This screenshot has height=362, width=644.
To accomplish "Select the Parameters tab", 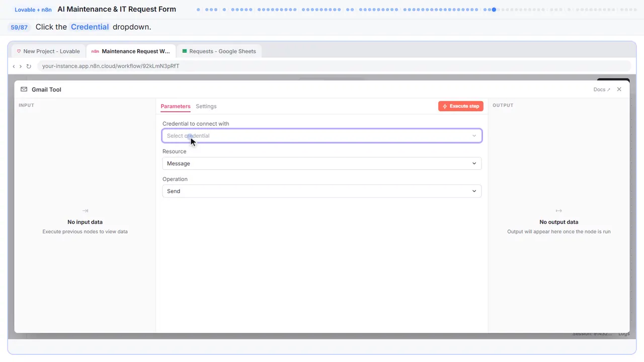I will click(x=176, y=106).
